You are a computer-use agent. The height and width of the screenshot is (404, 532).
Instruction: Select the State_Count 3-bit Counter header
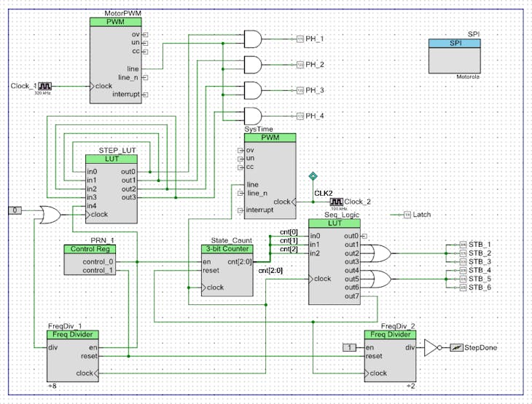pos(227,249)
